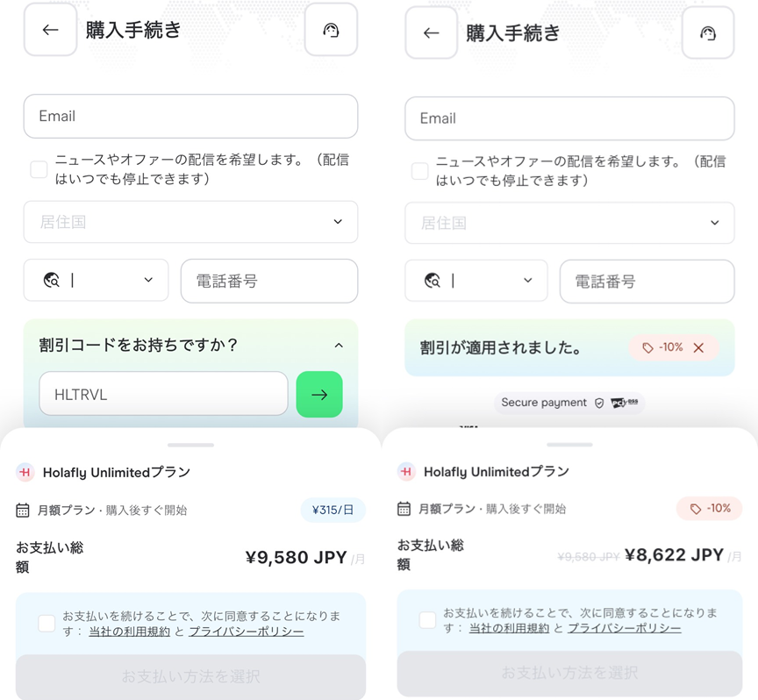The width and height of the screenshot is (758, 700).
Task: Click the discount code field containing HLTRVL
Action: (163, 394)
